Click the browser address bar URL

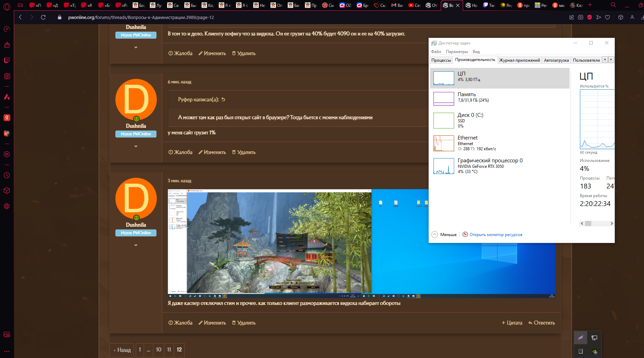pos(141,17)
